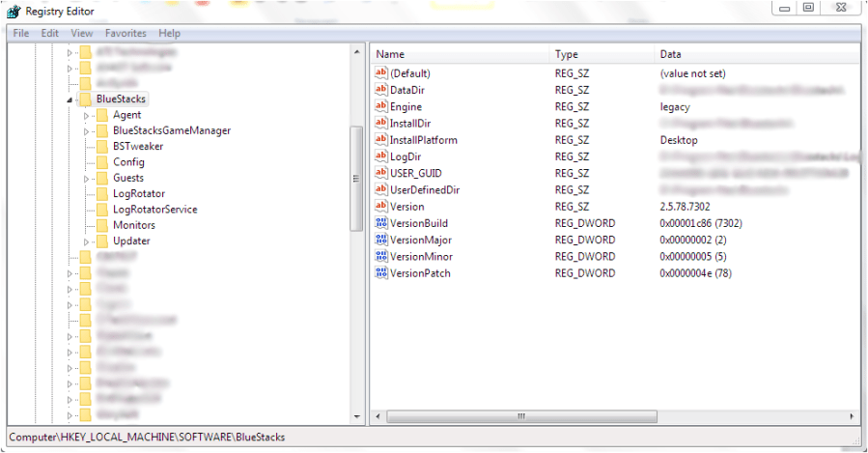Image resolution: width=868 pixels, height=453 pixels.
Task: Sort values by Name column header
Action: 460,54
